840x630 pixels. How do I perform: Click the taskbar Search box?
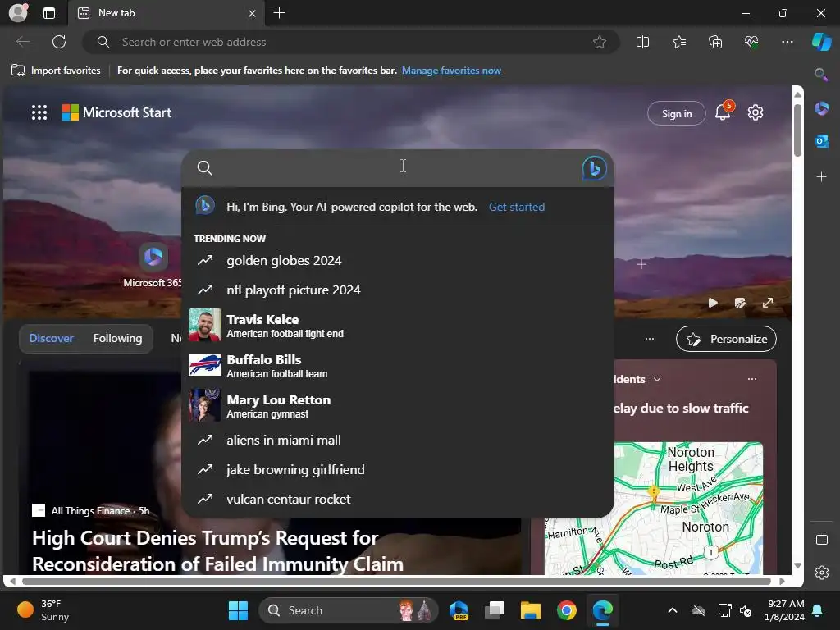(349, 610)
